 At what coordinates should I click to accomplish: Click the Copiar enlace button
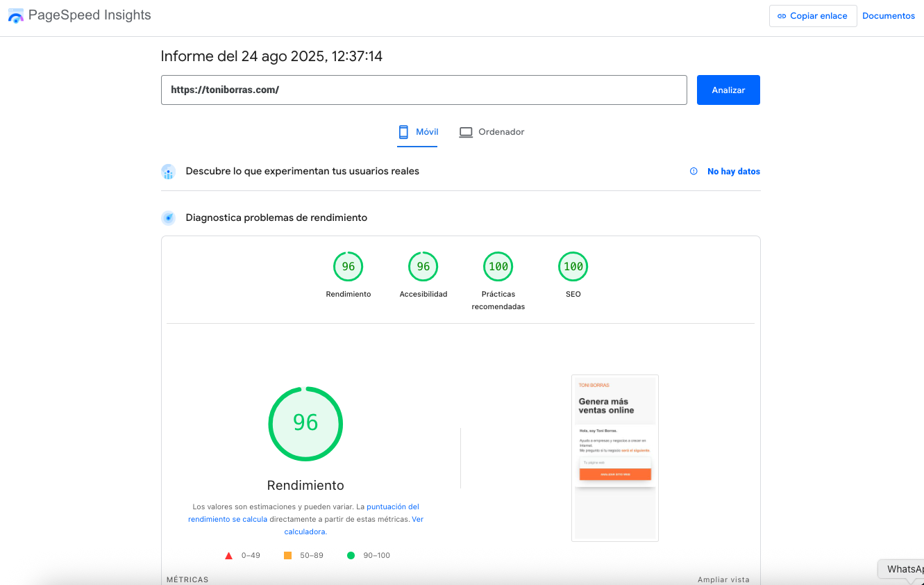pyautogui.click(x=813, y=16)
